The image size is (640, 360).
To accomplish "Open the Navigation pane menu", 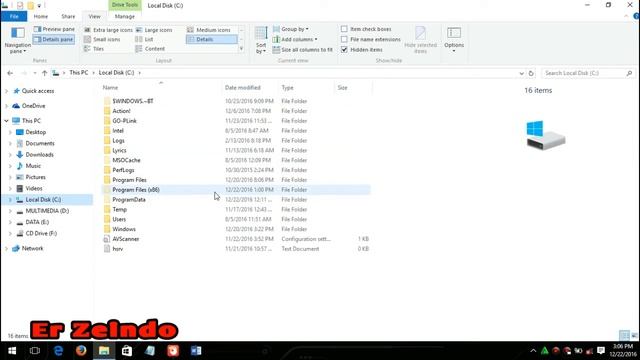I will tap(18, 40).
